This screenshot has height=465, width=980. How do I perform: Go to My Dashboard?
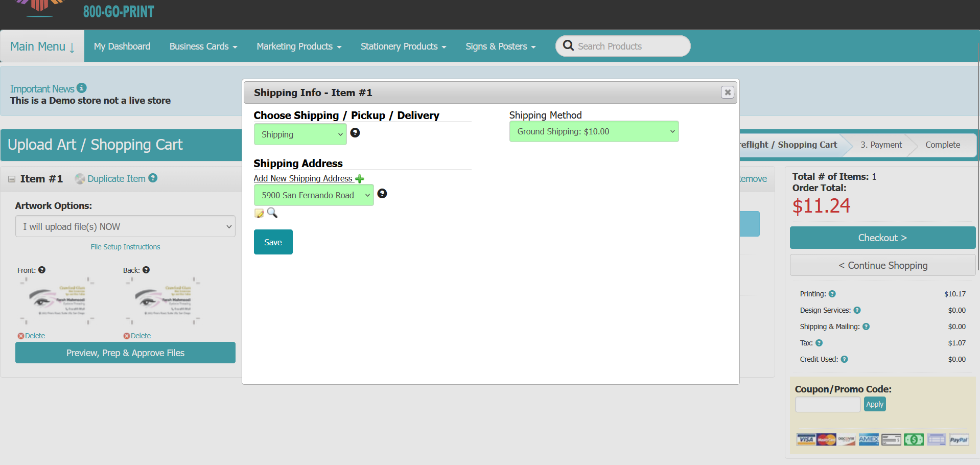[122, 46]
